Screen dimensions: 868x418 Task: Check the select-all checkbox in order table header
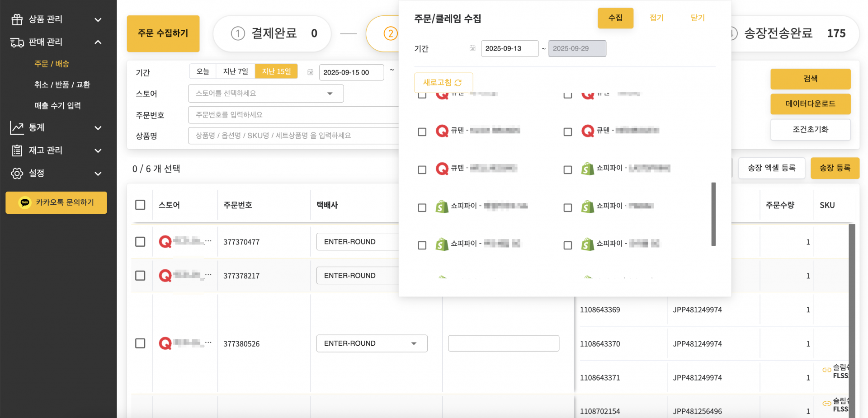140,204
